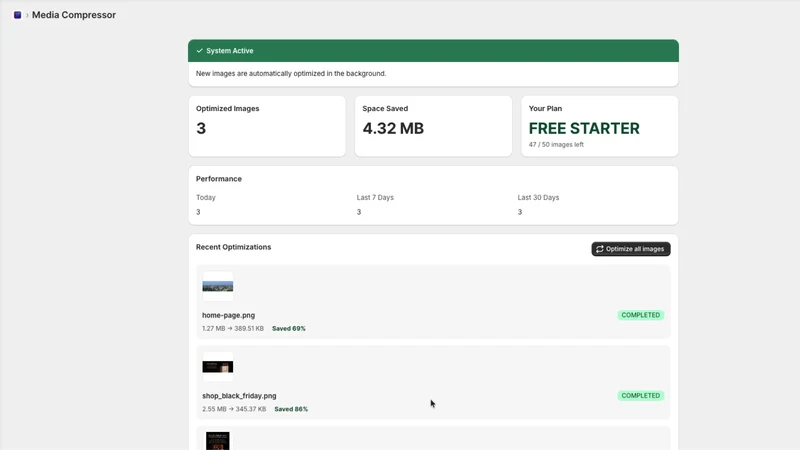This screenshot has height=450, width=800.
Task: Click the Your Plan card heading
Action: (x=545, y=109)
